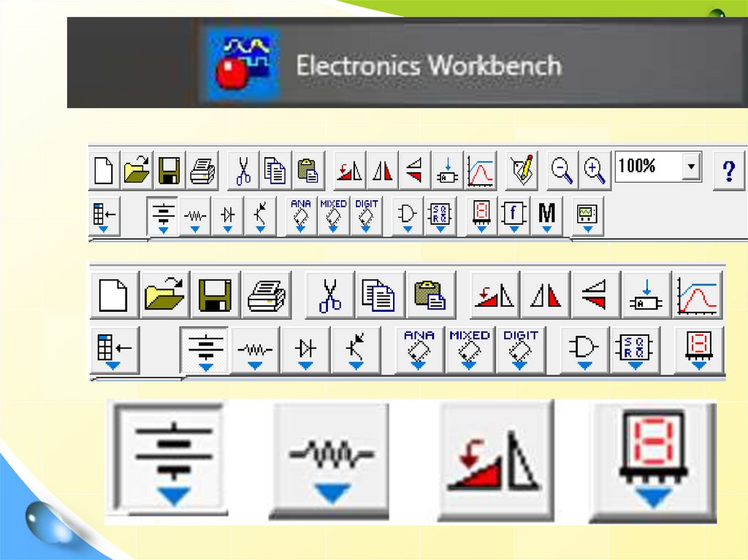Open Indicators bin in enlarged toolbar

[699, 350]
